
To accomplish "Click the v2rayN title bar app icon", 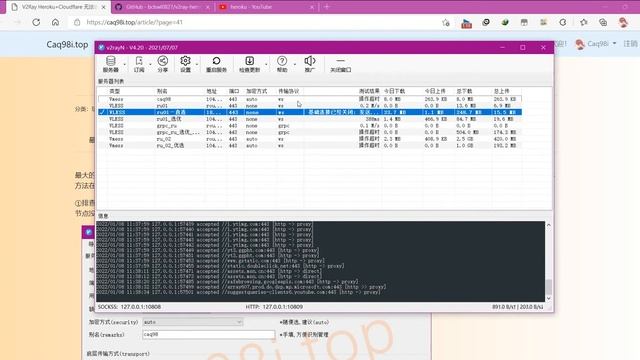I will pyautogui.click(x=101, y=47).
